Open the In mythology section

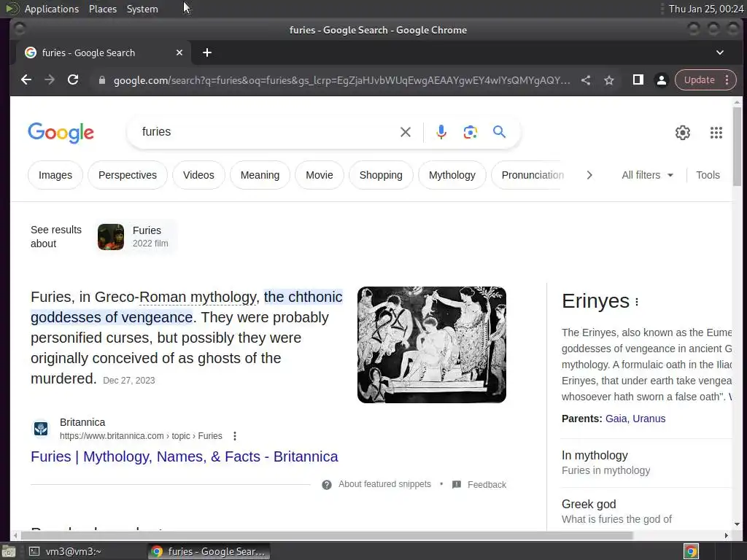[646, 462]
